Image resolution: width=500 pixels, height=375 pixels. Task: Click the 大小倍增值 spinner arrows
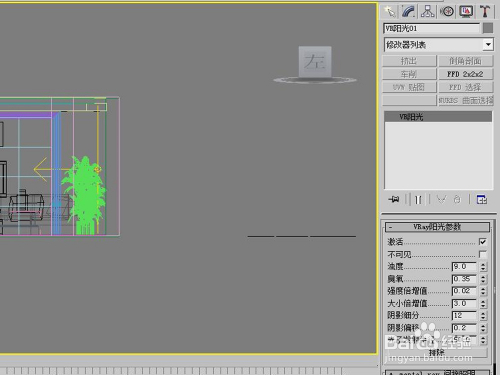click(483, 304)
